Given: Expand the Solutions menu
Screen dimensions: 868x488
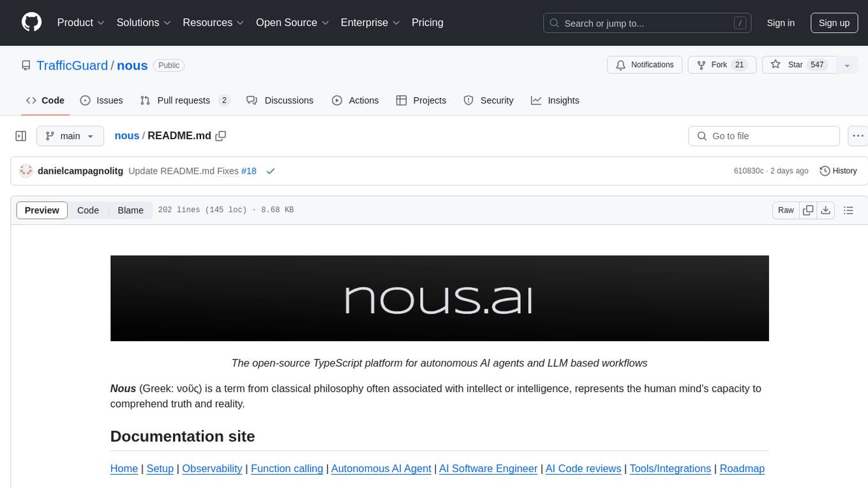Looking at the screenshot, I should pos(144,22).
